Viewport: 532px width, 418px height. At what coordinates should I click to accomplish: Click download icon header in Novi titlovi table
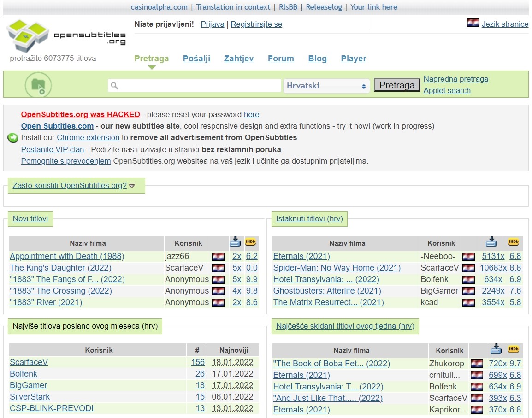(235, 242)
